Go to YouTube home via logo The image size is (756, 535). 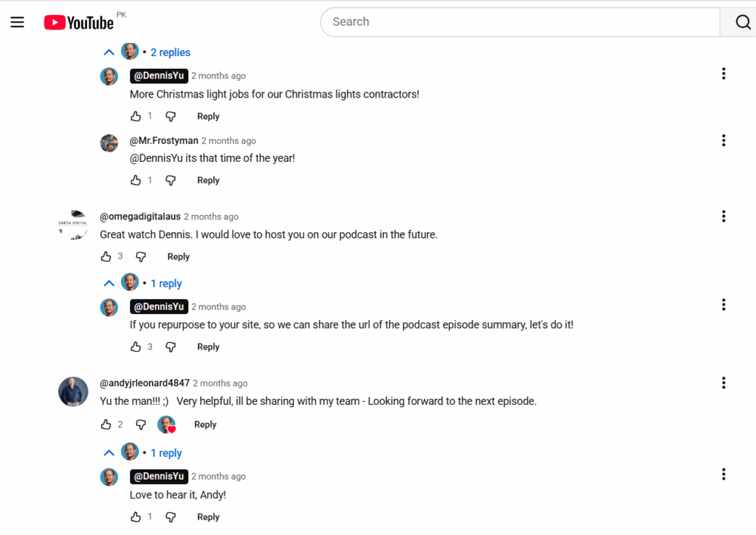point(79,23)
